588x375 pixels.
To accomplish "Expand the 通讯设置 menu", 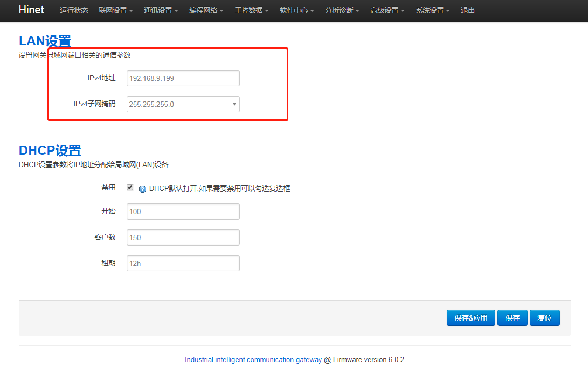I will pyautogui.click(x=161, y=11).
